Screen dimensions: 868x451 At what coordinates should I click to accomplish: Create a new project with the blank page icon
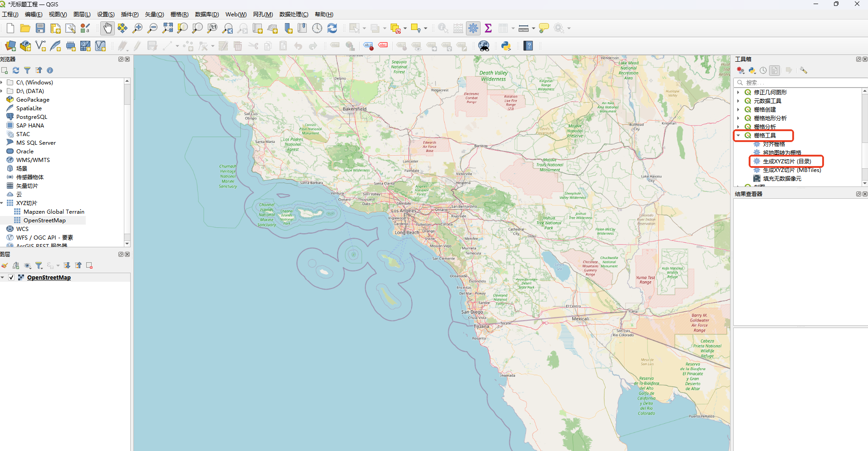(x=10, y=28)
